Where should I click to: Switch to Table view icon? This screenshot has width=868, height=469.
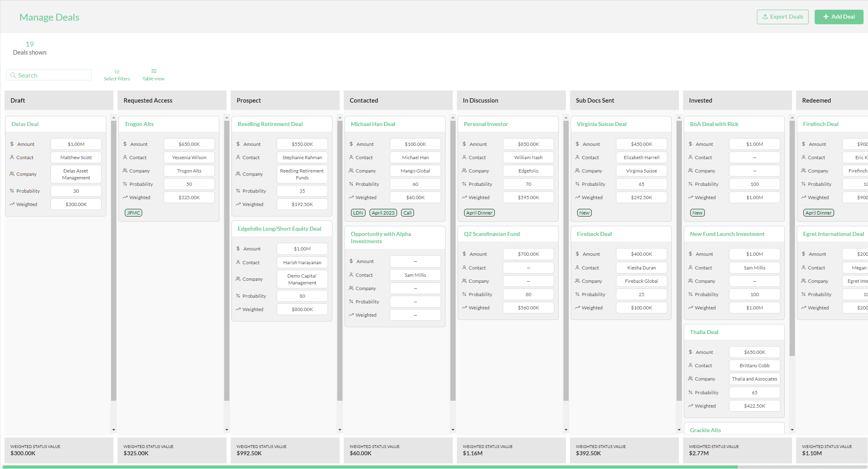coord(153,71)
